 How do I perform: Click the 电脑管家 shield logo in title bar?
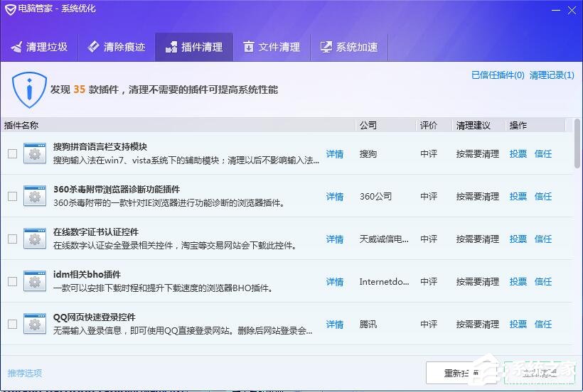click(10, 9)
